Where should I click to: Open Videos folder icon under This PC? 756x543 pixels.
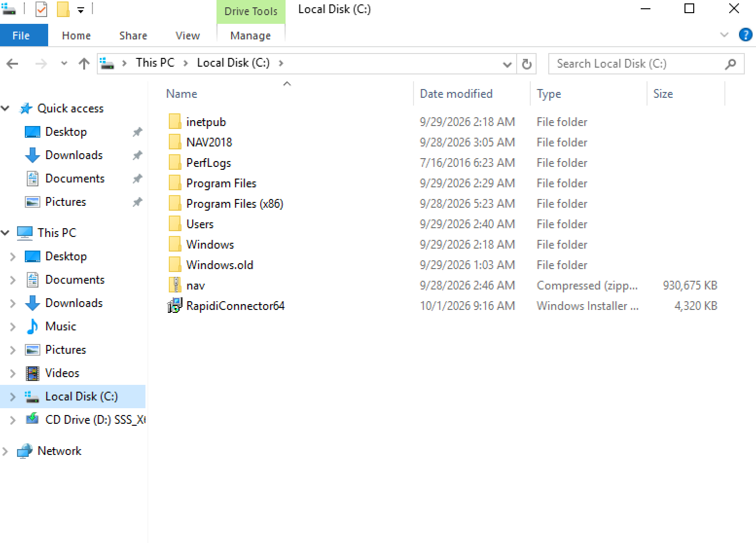[x=33, y=373]
